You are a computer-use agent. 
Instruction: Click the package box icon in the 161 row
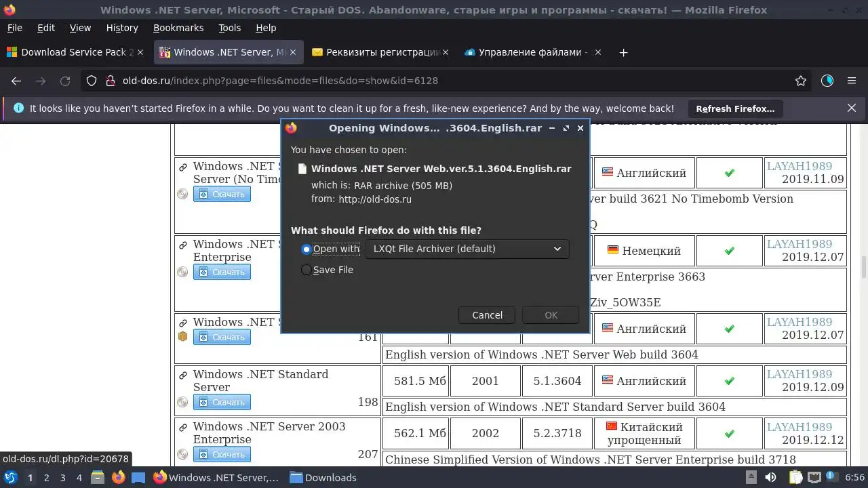182,336
